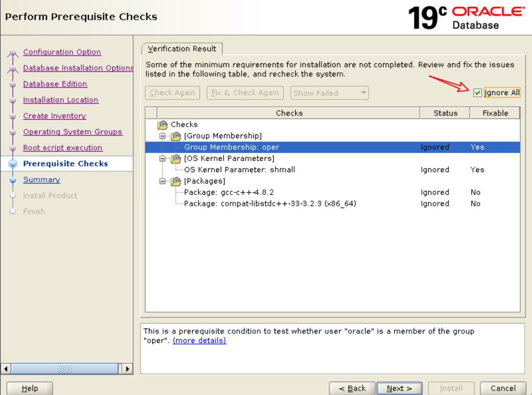Open Help for the installer
The width and height of the screenshot is (532, 395).
[x=30, y=388]
